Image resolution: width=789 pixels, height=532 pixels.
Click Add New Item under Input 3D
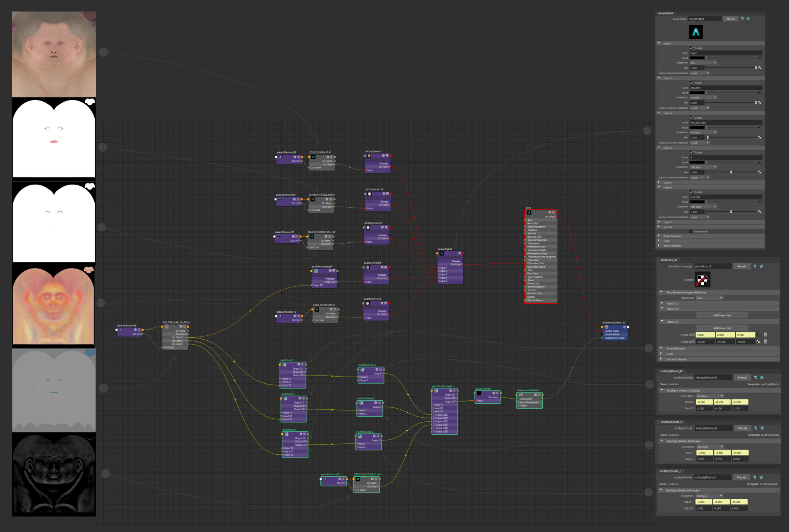[x=722, y=328]
